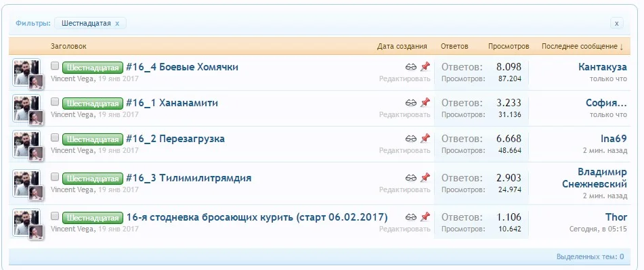Screen dimensions: 644x270
Task: Click Редактировать for Тилимилитрямдия thread
Action: coord(404,190)
